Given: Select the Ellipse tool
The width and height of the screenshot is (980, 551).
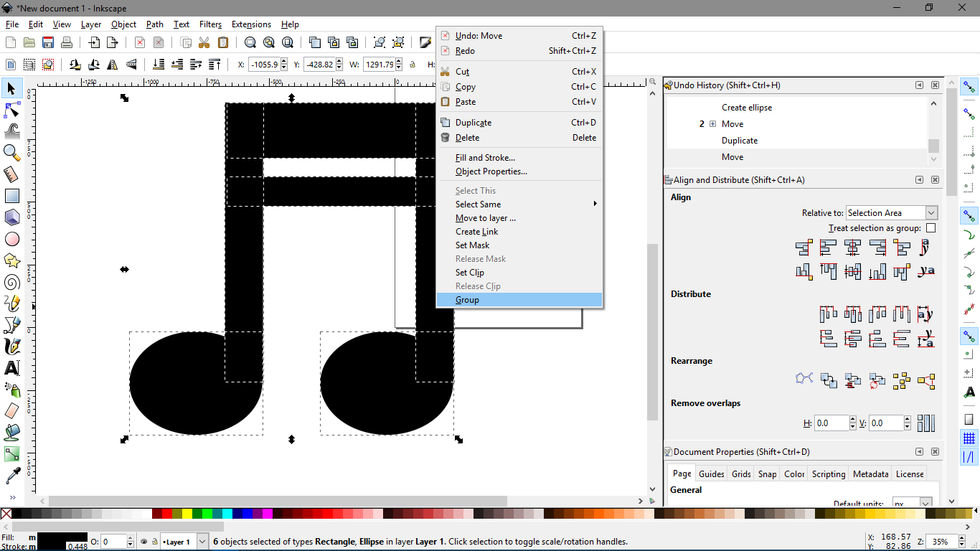Looking at the screenshot, I should tap(11, 239).
